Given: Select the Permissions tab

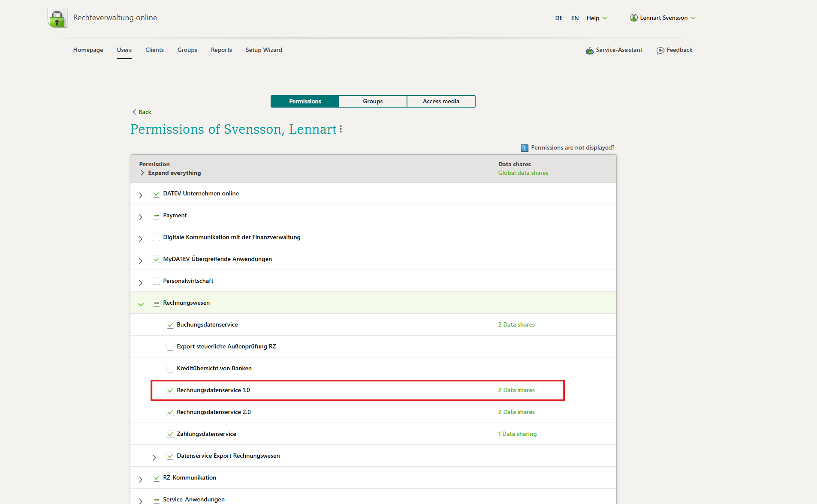Looking at the screenshot, I should (305, 101).
